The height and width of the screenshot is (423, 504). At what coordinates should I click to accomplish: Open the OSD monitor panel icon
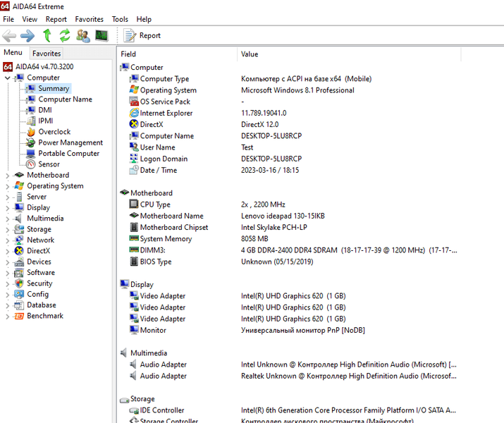click(102, 35)
